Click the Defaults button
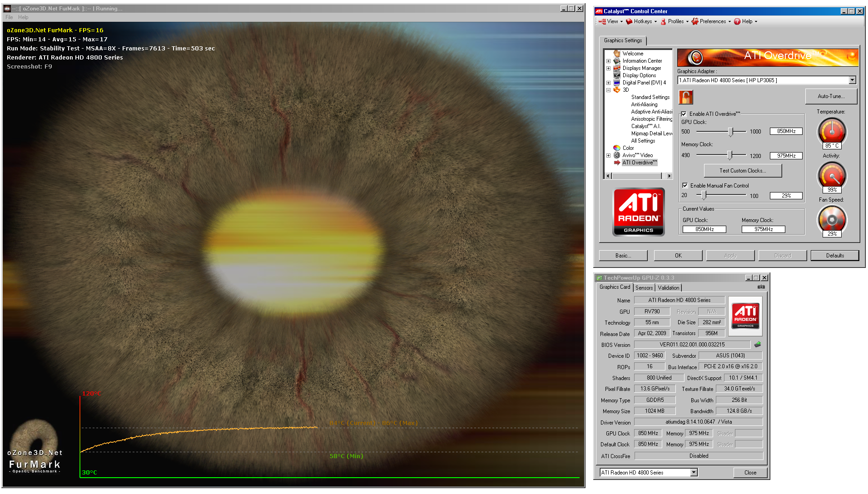Viewport: 868px width, 494px height. tap(835, 256)
